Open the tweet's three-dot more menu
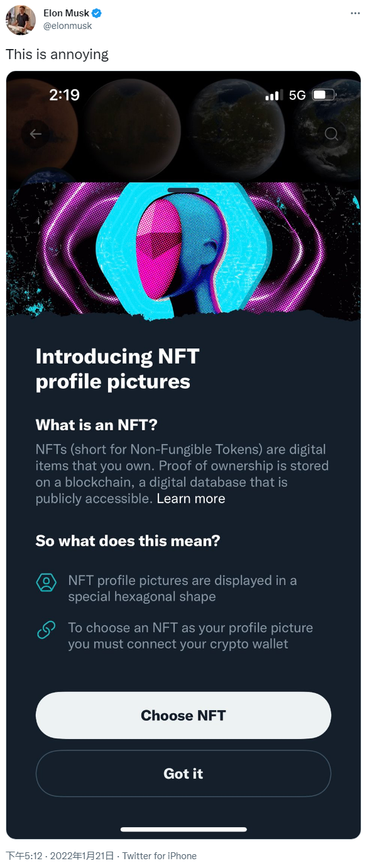The height and width of the screenshot is (868, 367). (355, 13)
